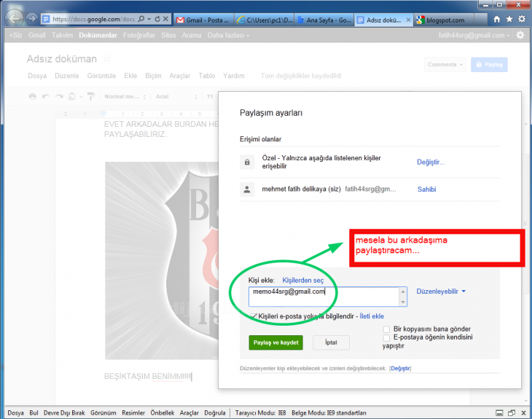Viewport: 532px width, 419px height.
Task: Open account dropdown fatih44srg@gmail.com
Action: (x=474, y=35)
